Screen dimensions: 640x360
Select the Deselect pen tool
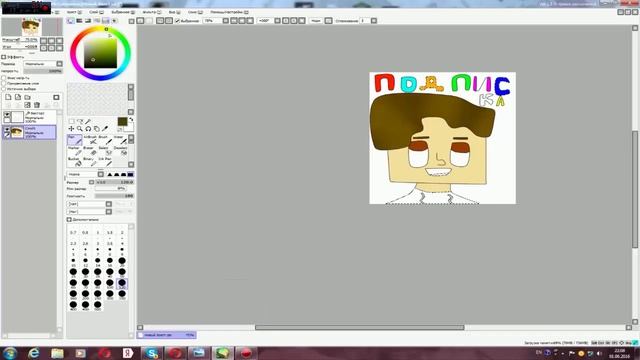[x=121, y=151]
